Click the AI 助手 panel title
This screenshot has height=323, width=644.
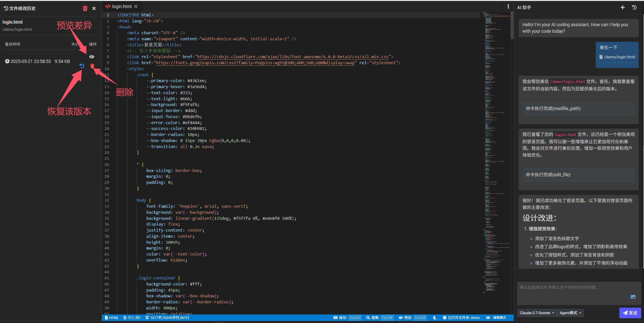coord(524,8)
